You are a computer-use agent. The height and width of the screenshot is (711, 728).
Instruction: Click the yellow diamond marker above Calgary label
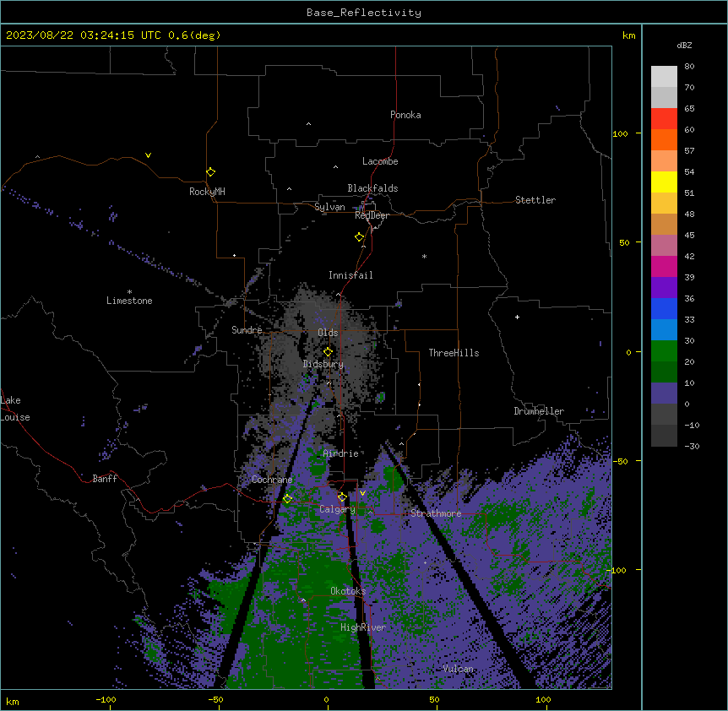coord(342,497)
